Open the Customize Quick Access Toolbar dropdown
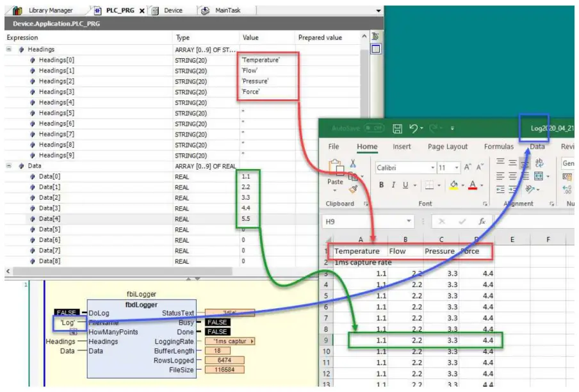579x392 pixels. coord(452,129)
